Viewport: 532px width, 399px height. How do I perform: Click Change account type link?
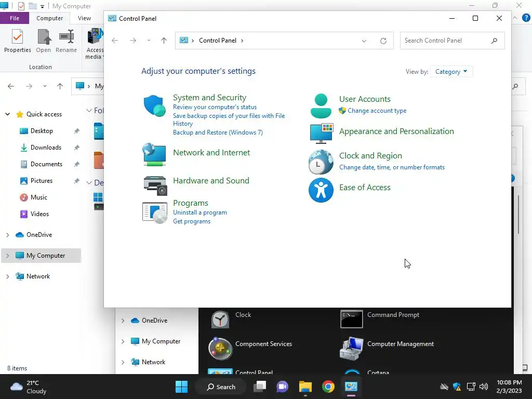coord(377,111)
